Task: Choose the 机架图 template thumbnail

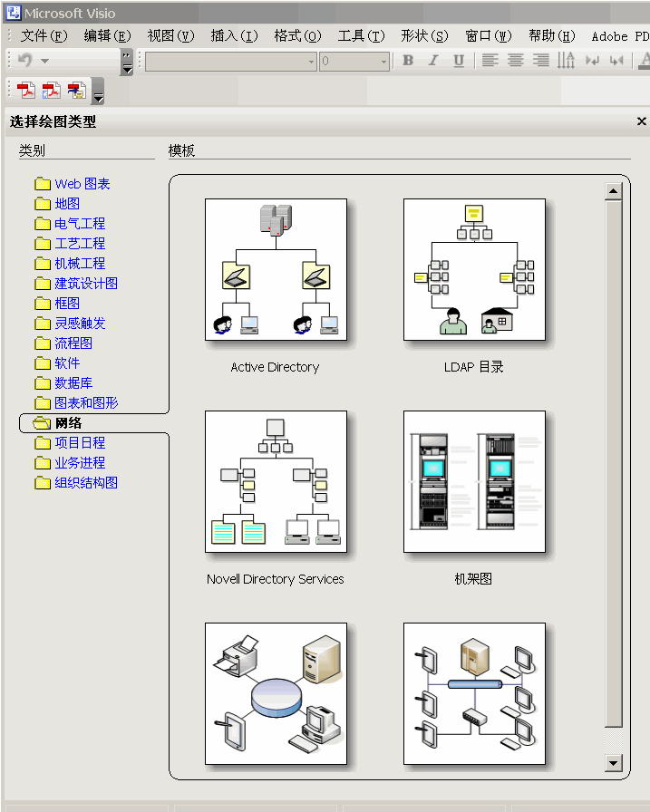Action: point(474,481)
